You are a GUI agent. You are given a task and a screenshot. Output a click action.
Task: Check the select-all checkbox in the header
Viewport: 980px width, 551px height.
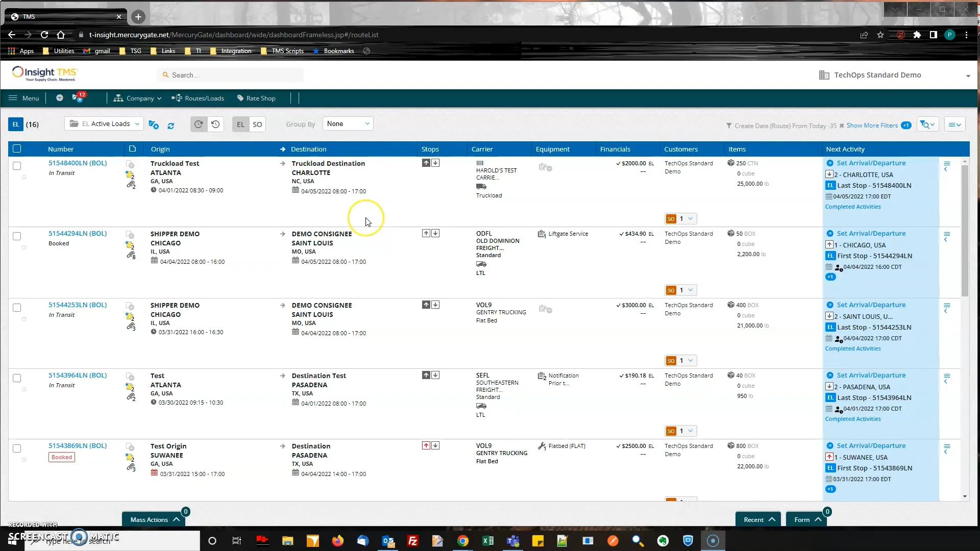pyautogui.click(x=17, y=148)
